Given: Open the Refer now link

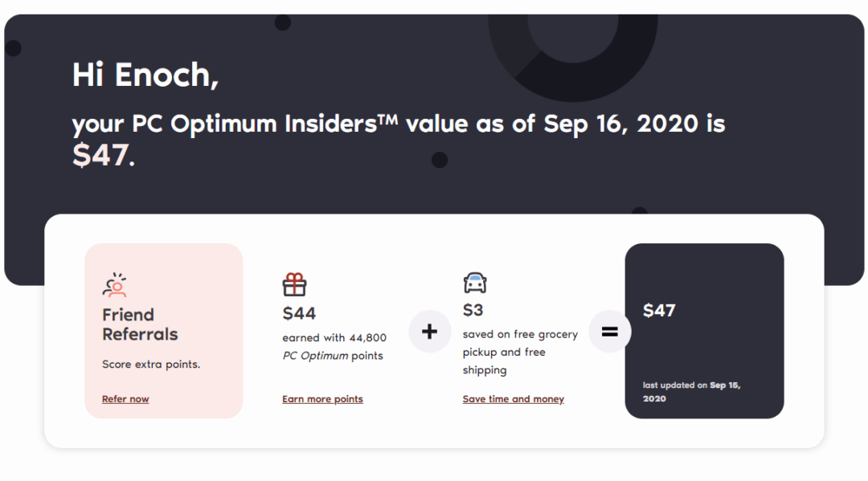Looking at the screenshot, I should [125, 399].
